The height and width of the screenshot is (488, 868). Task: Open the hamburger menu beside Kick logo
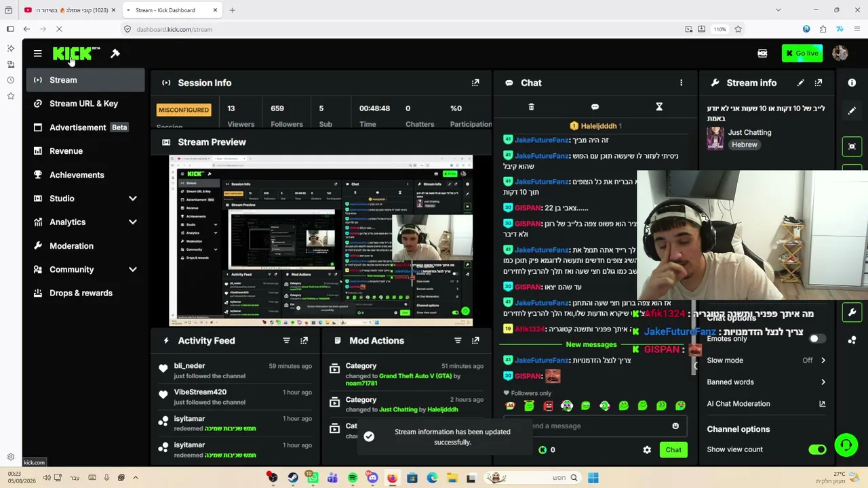38,54
